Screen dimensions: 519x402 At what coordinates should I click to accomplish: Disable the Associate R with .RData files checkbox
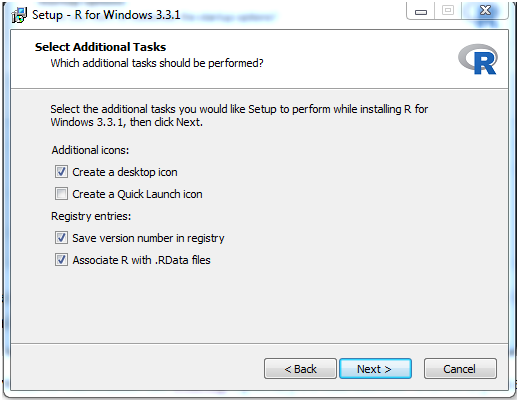click(61, 260)
